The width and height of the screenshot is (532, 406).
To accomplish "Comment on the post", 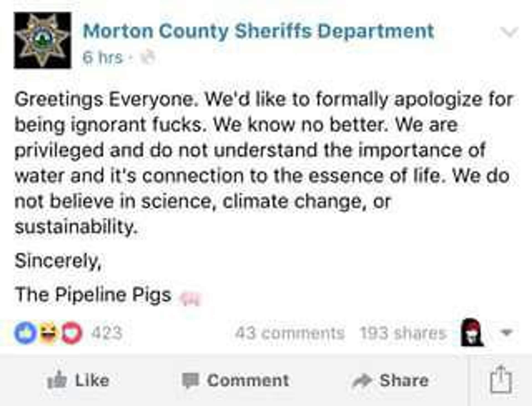I will [x=236, y=380].
